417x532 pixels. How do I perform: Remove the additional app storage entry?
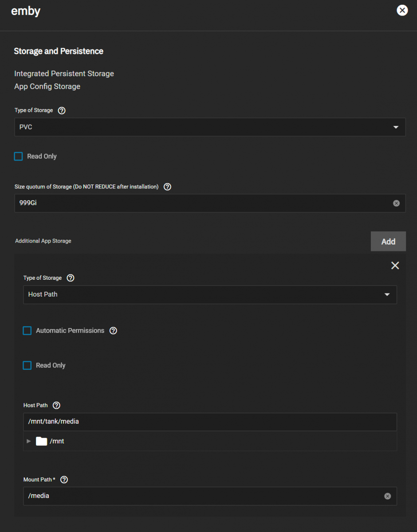(x=395, y=266)
